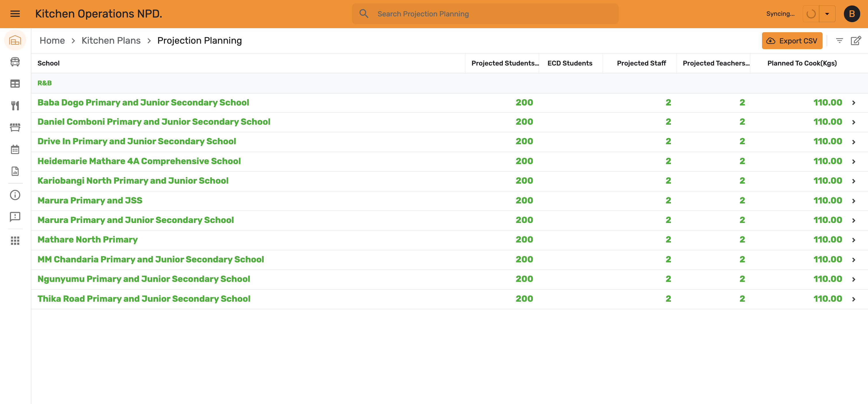Open the apps grid sidebar icon

15,241
